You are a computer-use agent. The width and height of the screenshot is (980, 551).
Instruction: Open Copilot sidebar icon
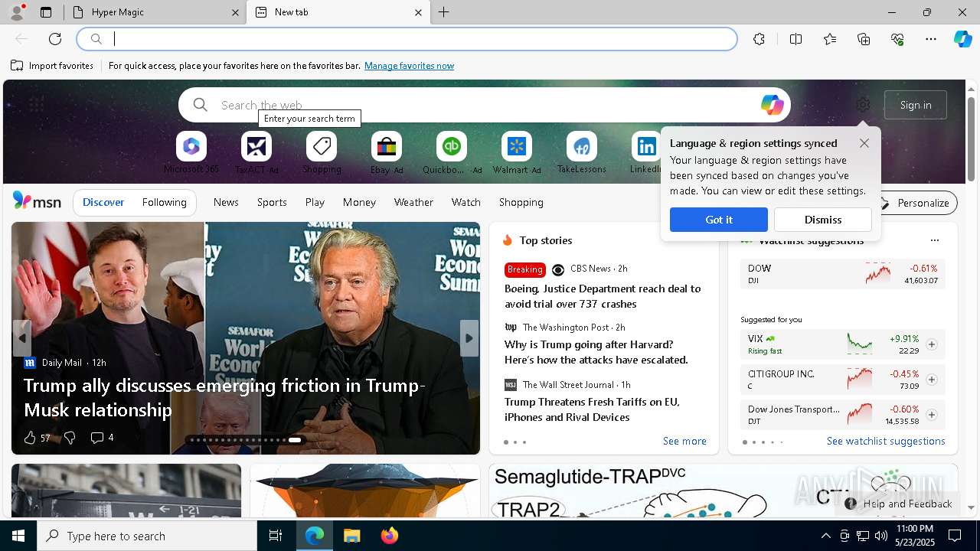coord(962,39)
